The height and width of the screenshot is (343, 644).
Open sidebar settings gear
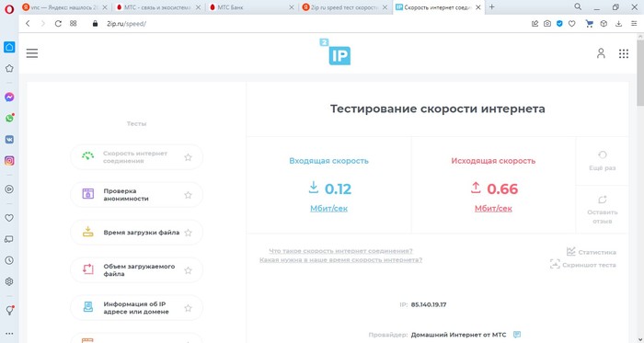click(9, 281)
